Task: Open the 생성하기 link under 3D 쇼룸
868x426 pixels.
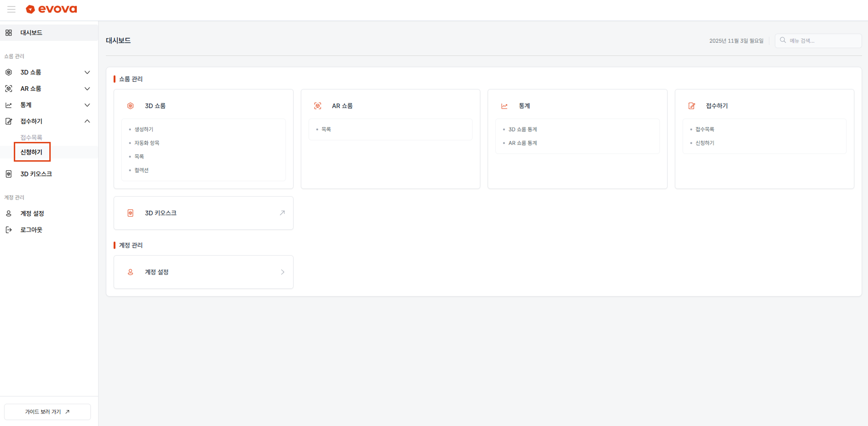Action: click(x=144, y=129)
